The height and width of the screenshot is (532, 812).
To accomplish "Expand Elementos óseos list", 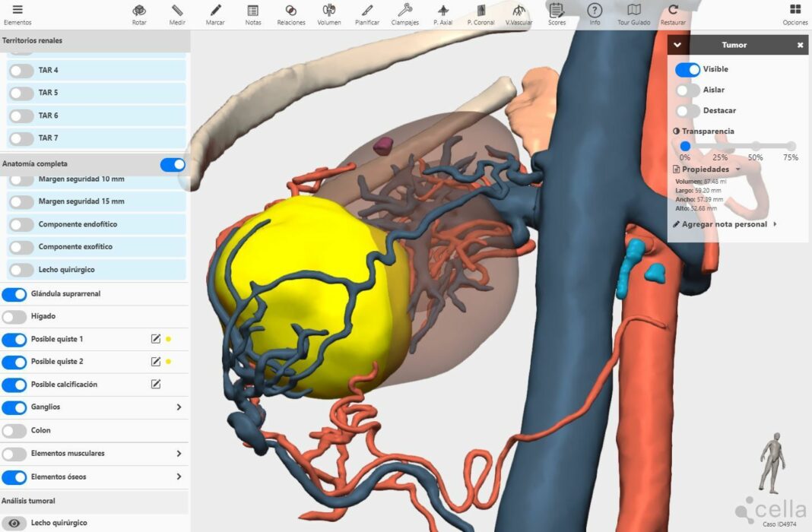I will tap(178, 477).
